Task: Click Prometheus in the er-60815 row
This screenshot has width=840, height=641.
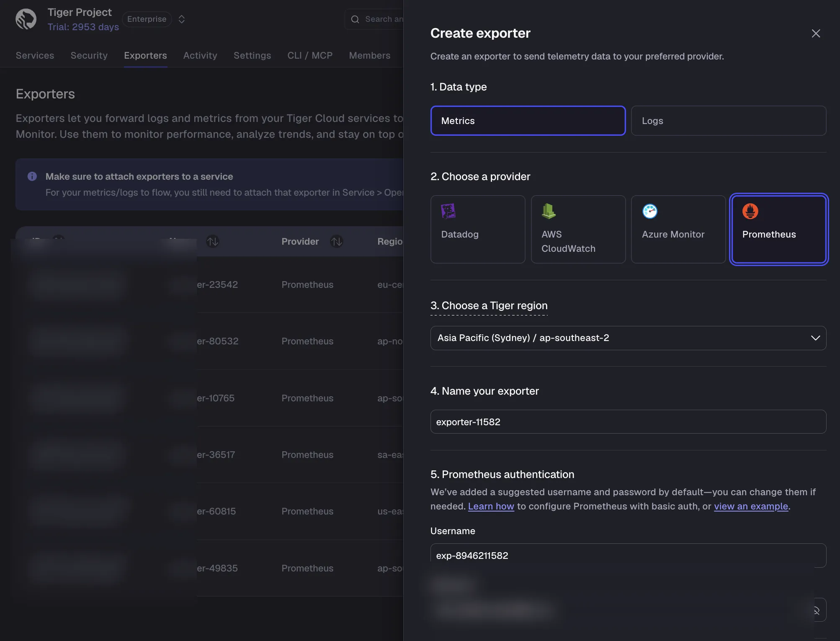Action: tap(307, 511)
